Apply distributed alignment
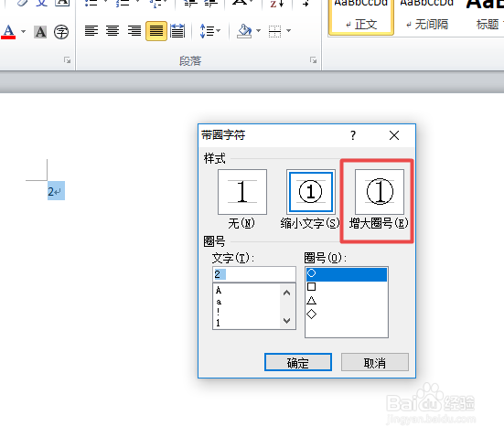The height and width of the screenshot is (437, 504). tap(177, 31)
